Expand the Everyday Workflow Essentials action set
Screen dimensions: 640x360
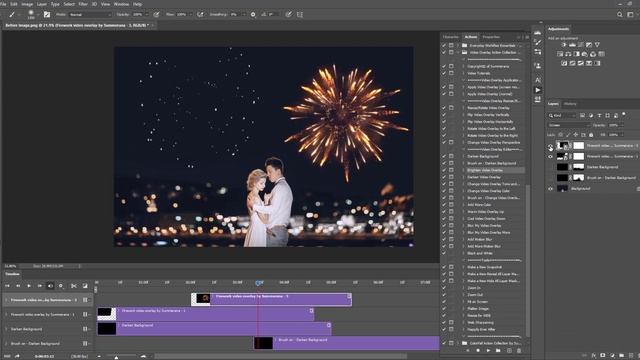tap(458, 45)
